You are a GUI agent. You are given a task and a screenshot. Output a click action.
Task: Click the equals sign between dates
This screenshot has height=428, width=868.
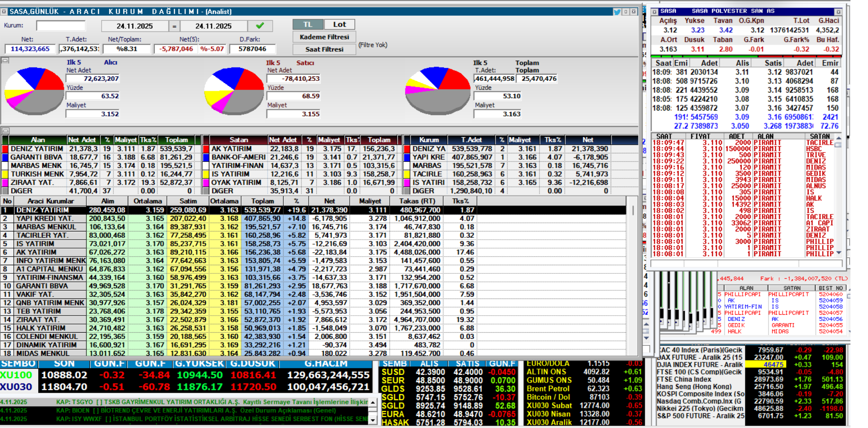point(174,26)
